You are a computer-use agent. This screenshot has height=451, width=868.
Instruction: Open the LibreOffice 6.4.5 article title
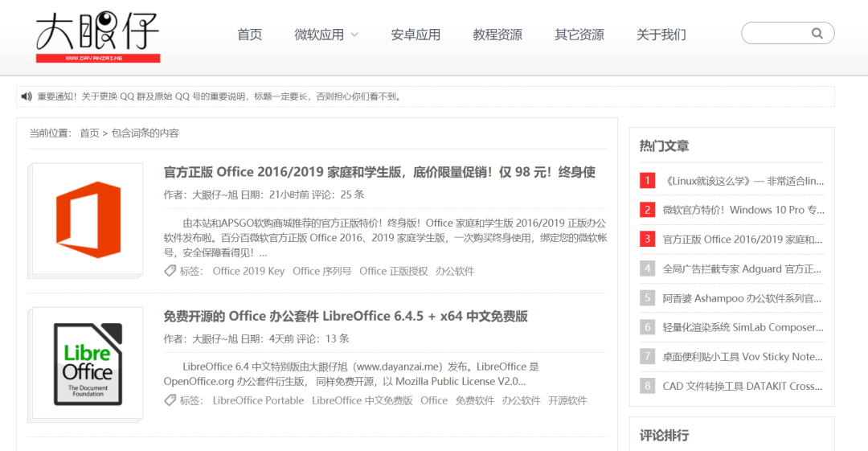pyautogui.click(x=346, y=316)
